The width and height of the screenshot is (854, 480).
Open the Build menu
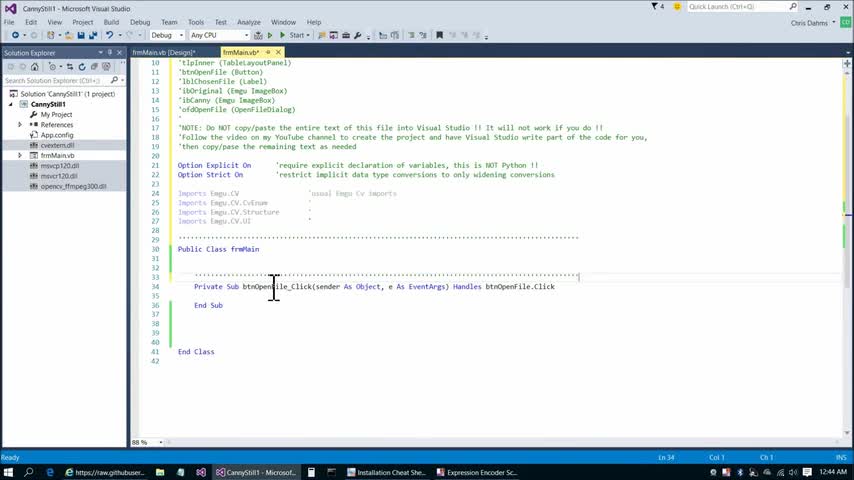pos(111,22)
